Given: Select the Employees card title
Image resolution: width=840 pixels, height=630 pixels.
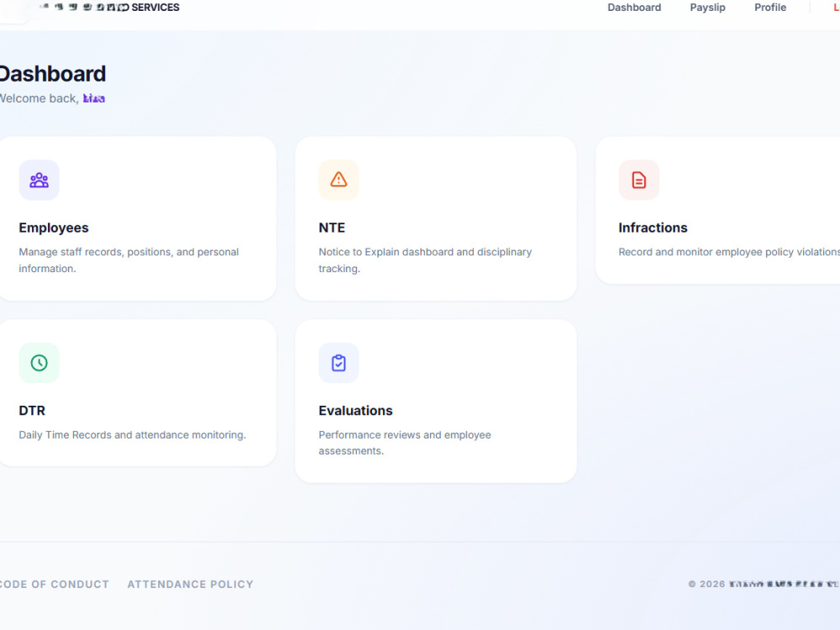Looking at the screenshot, I should click(54, 228).
